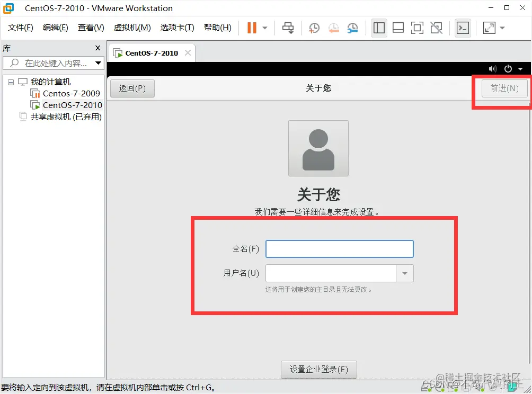Image resolution: width=532 pixels, height=394 pixels.
Task: Open the username suggestions dropdown arrow
Action: (405, 273)
